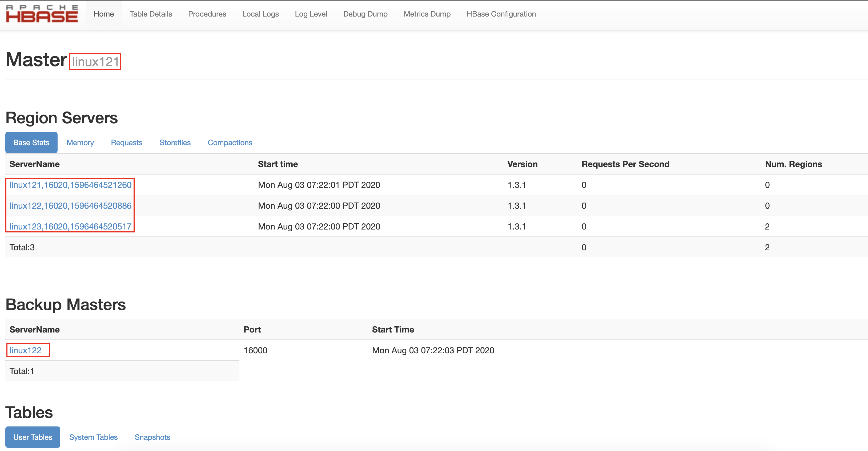Open the HBase Configuration page
The height and width of the screenshot is (451, 868).
tap(501, 14)
